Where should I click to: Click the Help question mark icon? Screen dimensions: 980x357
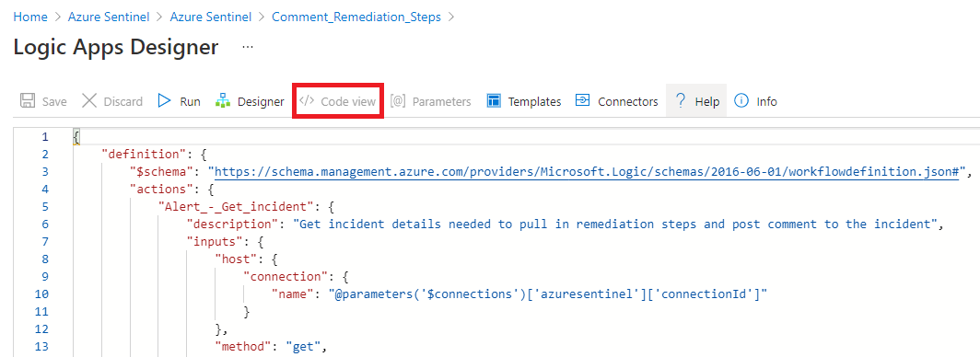click(682, 101)
